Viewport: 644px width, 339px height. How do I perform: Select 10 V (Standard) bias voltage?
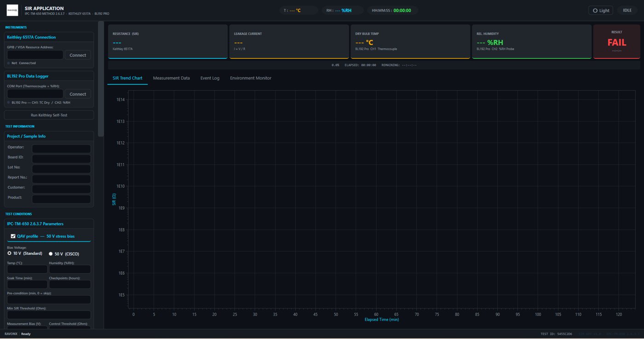tap(10, 253)
